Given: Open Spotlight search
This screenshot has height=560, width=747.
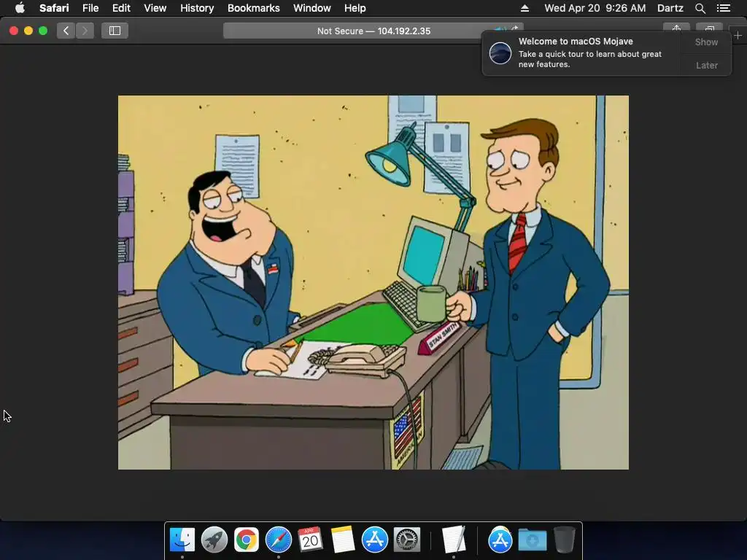Looking at the screenshot, I should tap(700, 8).
